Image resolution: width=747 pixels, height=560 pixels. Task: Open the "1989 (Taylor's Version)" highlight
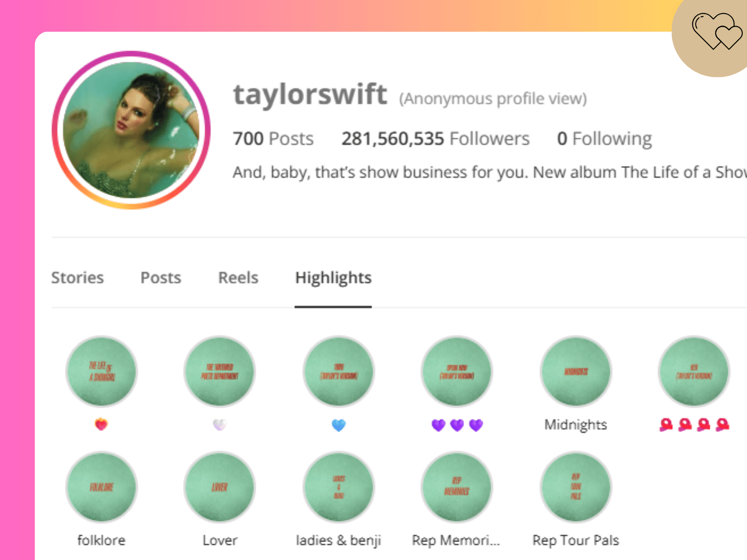pos(339,371)
